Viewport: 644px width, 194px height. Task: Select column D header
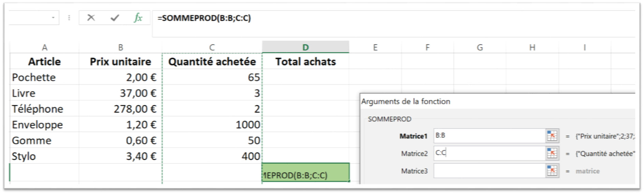(x=305, y=47)
